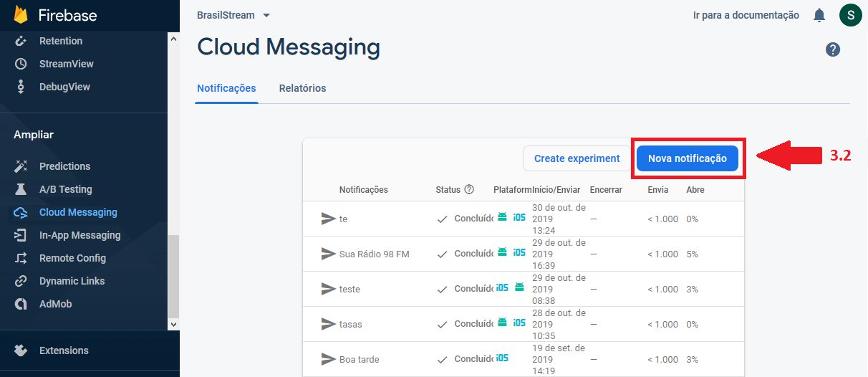Click the sidebar scroll up arrow
The height and width of the screenshot is (377, 868).
click(173, 39)
